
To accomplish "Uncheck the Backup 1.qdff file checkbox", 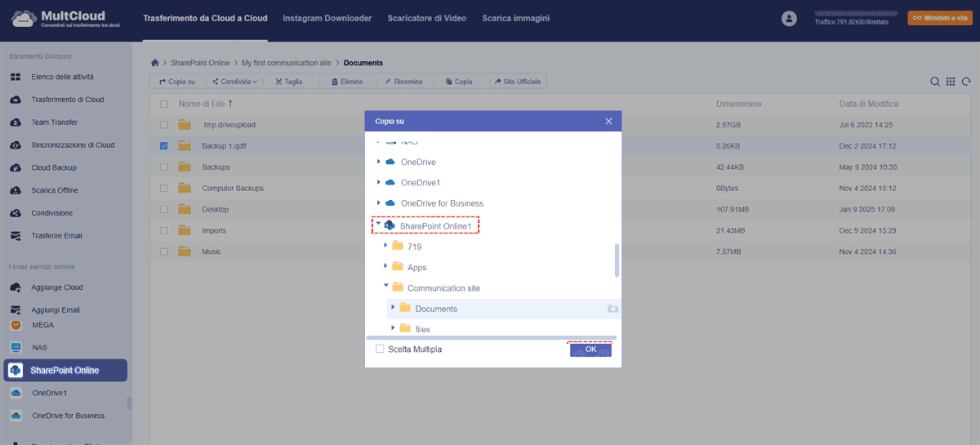I will (164, 146).
